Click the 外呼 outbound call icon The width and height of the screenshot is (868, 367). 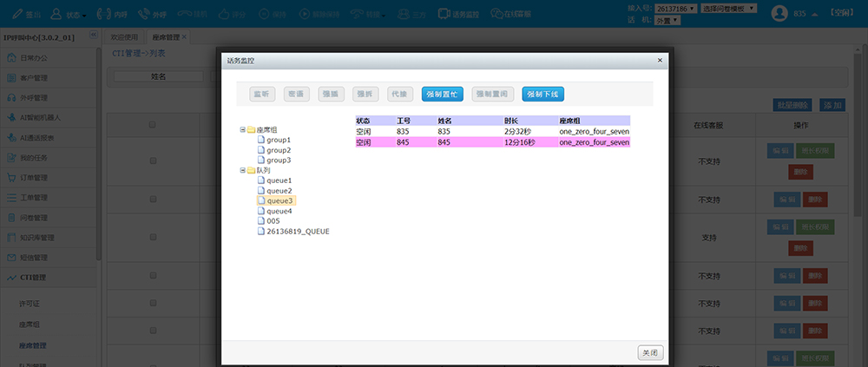click(143, 14)
